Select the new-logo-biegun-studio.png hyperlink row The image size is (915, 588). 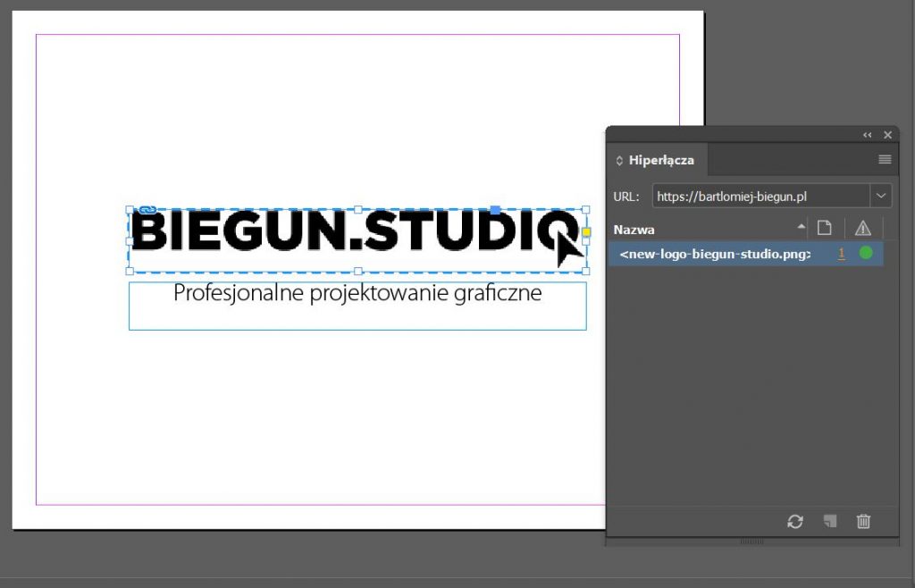746,254
